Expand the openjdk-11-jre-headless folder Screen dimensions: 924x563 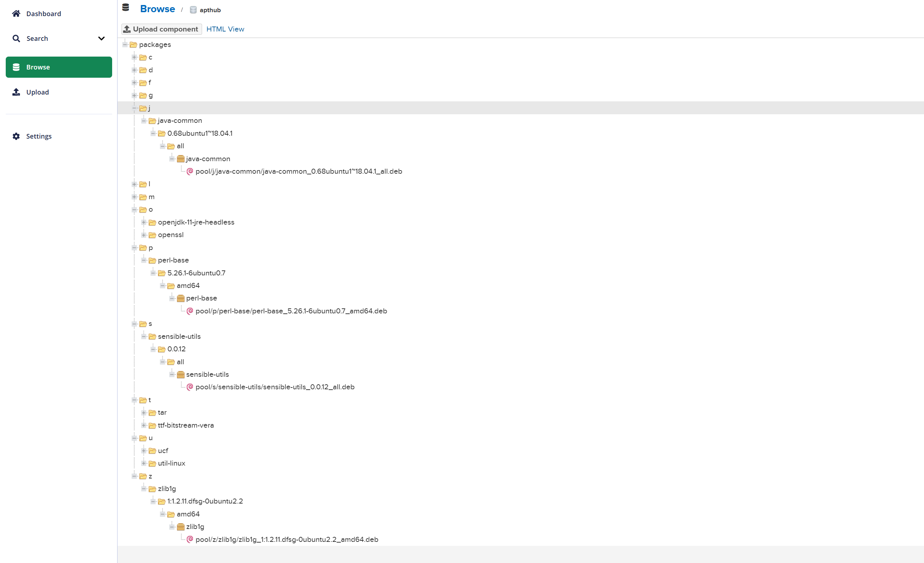(144, 222)
